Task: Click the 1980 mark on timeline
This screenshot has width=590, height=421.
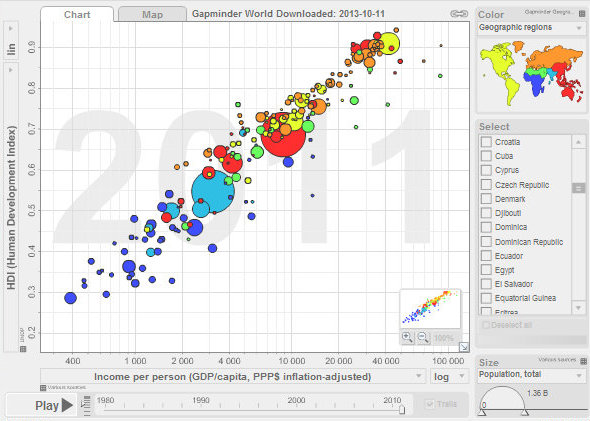Action: 105,401
